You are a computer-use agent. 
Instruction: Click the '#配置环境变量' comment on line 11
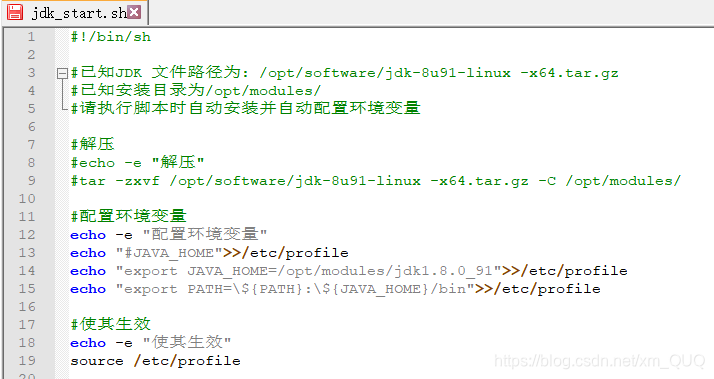click(128, 216)
